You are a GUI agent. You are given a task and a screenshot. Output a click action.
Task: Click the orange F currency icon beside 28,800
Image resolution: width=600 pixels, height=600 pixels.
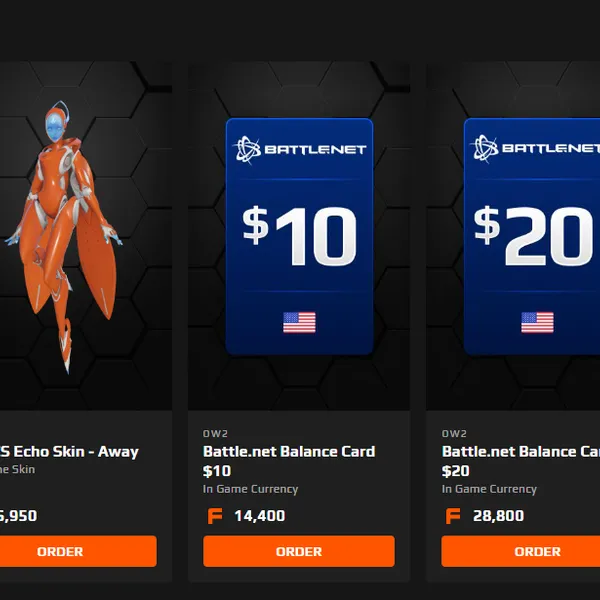453,516
